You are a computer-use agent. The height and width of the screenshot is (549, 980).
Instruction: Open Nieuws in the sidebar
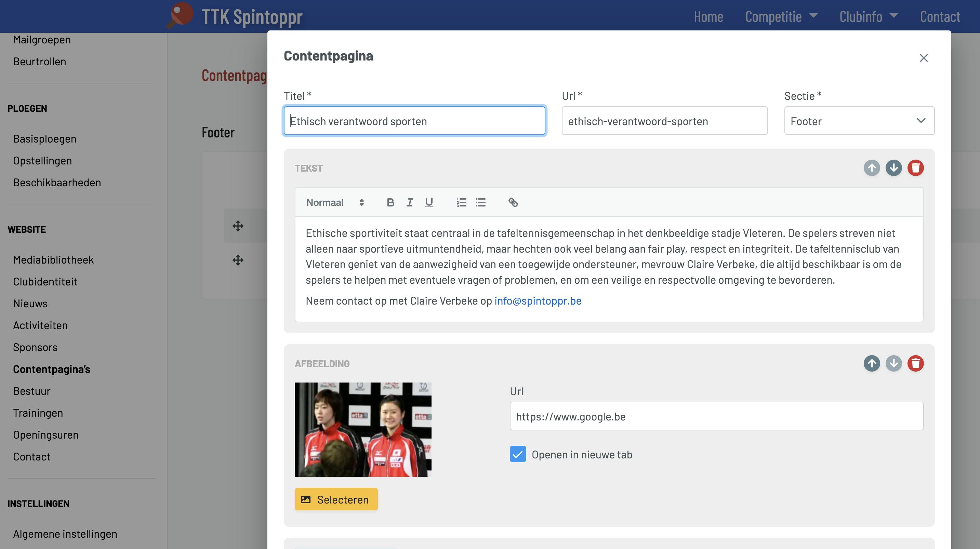tap(30, 304)
